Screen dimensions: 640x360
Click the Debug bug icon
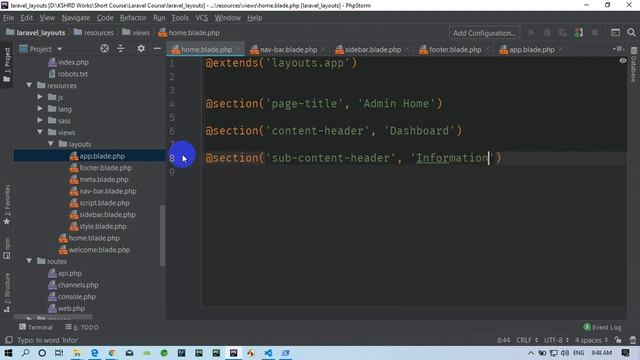pyautogui.click(x=547, y=33)
